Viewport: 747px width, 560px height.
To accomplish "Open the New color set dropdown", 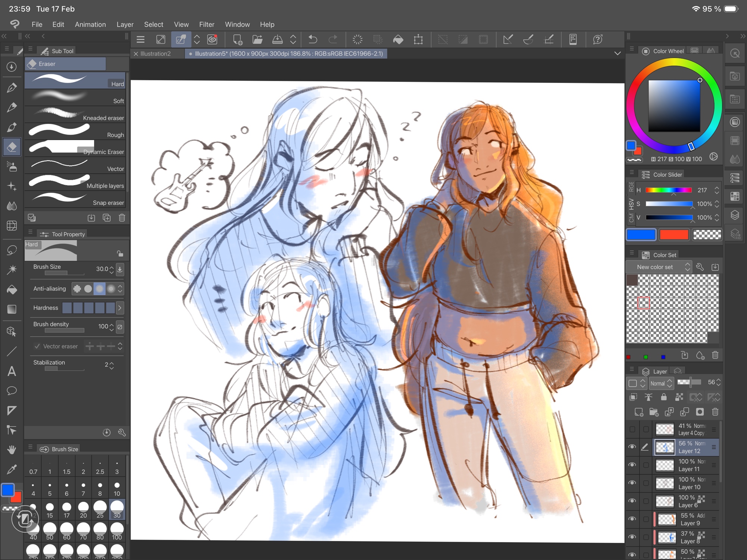I will click(x=659, y=267).
